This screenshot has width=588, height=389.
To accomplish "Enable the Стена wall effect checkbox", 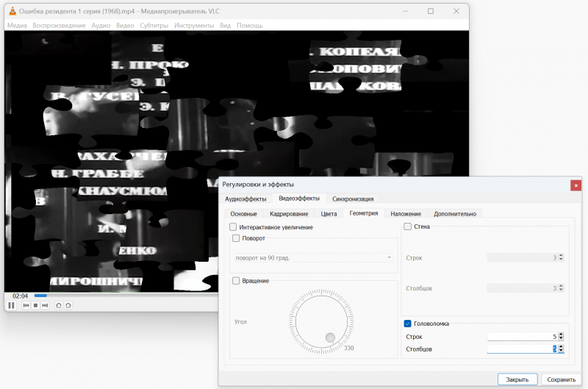I will (x=408, y=226).
